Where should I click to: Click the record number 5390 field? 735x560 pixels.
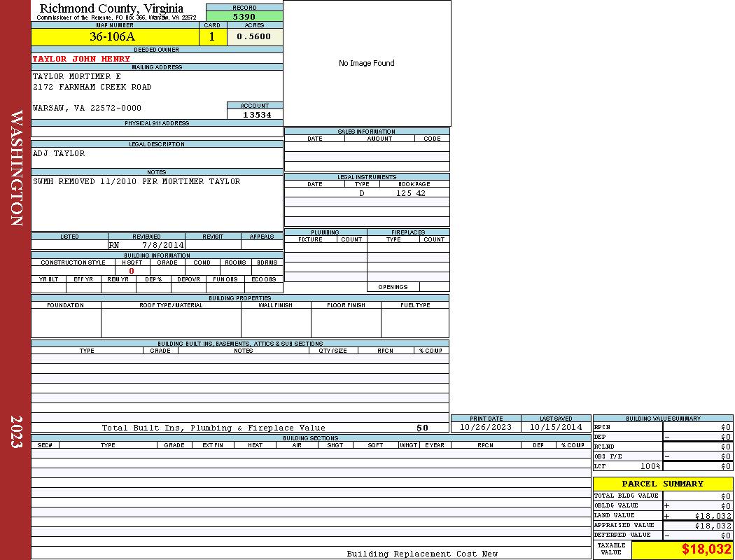pos(244,17)
